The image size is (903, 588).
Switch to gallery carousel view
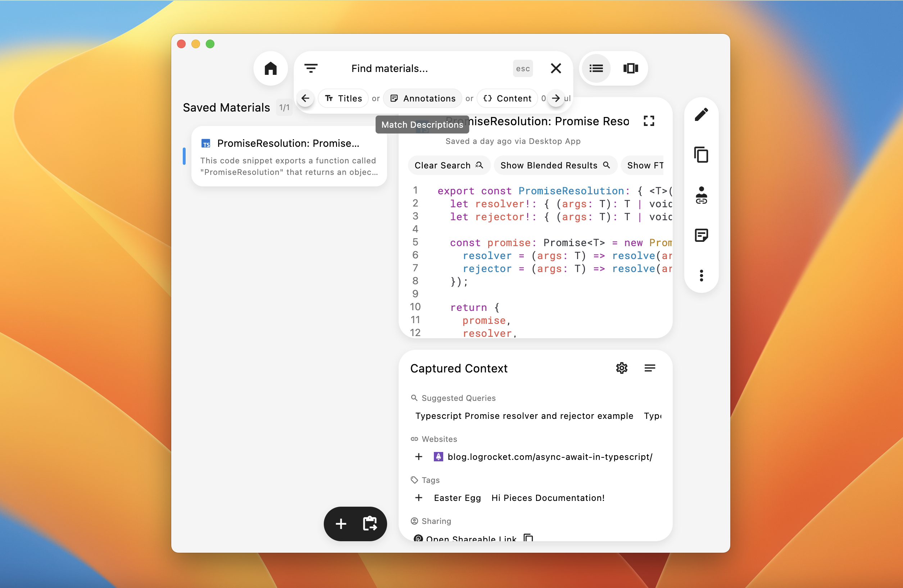coord(630,68)
